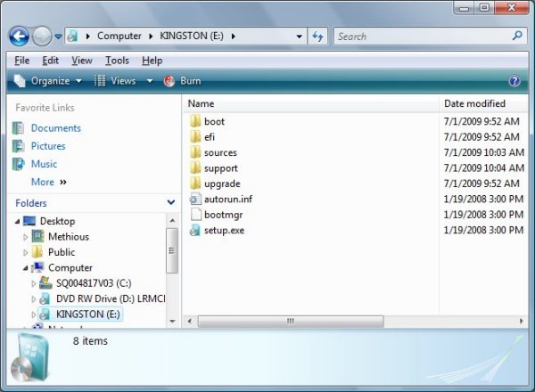535x392 pixels.
Task: Open the Views dropdown arrow
Action: click(150, 81)
